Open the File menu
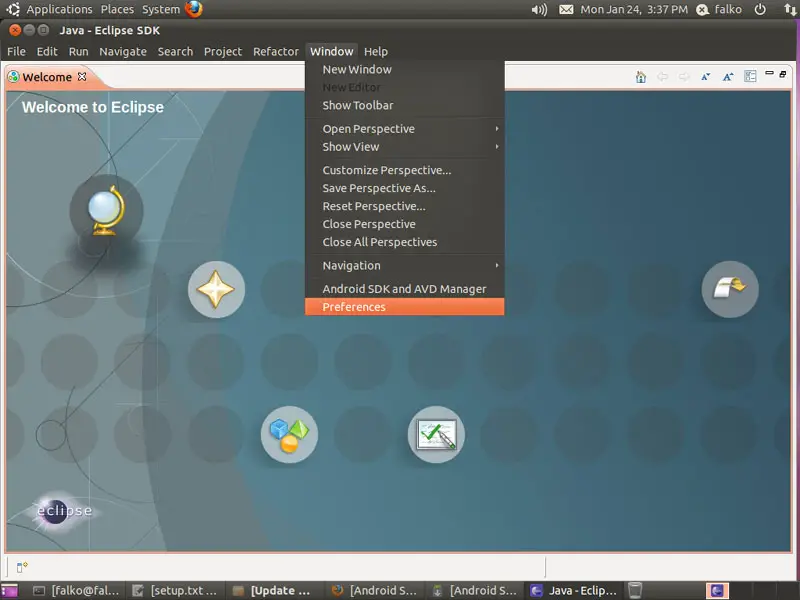 16,52
